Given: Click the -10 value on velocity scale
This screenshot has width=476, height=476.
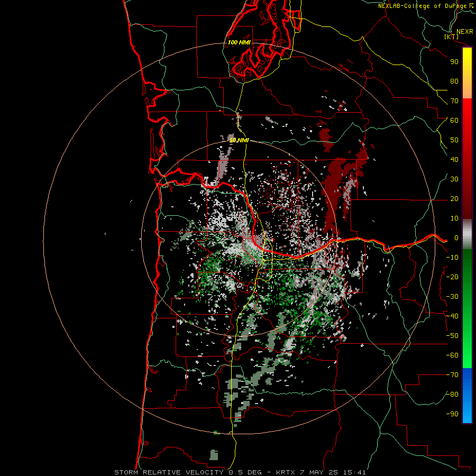Looking at the screenshot, I should pos(452,258).
